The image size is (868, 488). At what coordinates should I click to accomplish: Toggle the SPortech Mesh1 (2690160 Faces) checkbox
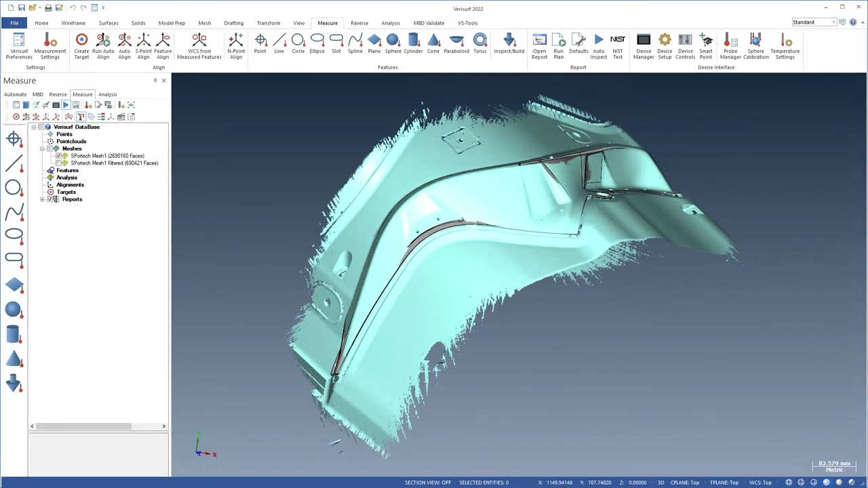[x=58, y=156]
